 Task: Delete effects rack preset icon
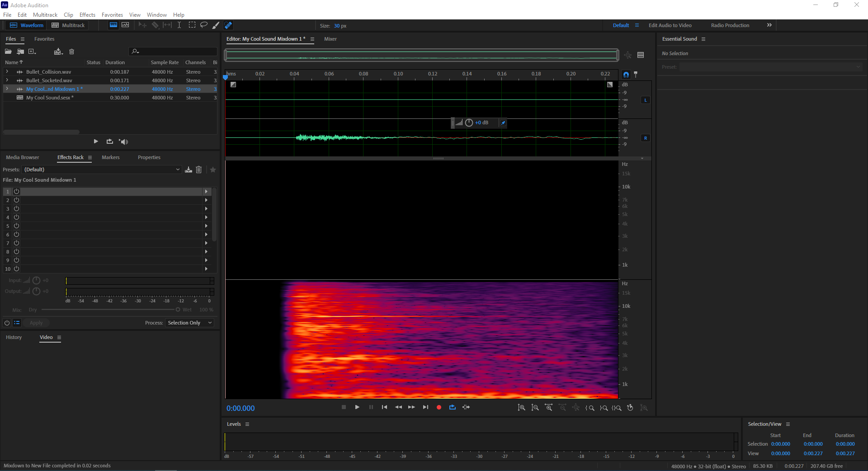coord(198,170)
